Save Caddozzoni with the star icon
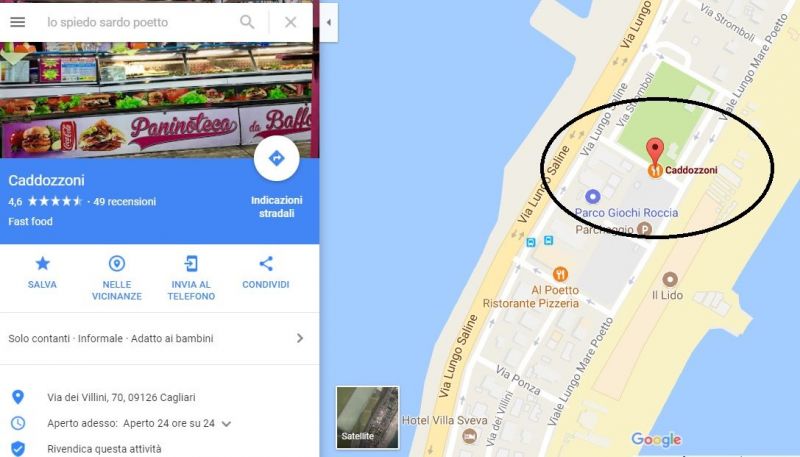The width and height of the screenshot is (800, 457). (42, 272)
